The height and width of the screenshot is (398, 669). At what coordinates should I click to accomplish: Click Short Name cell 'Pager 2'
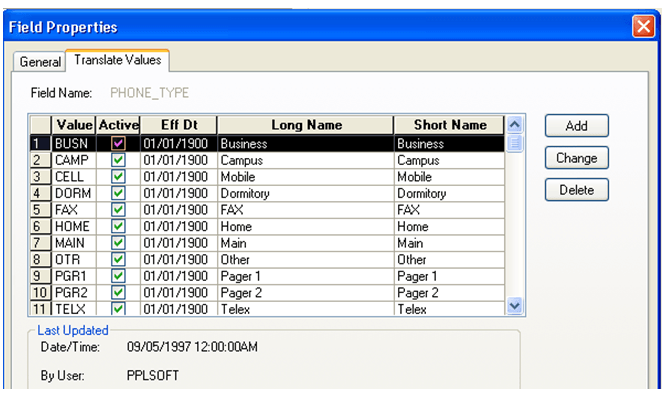click(449, 292)
